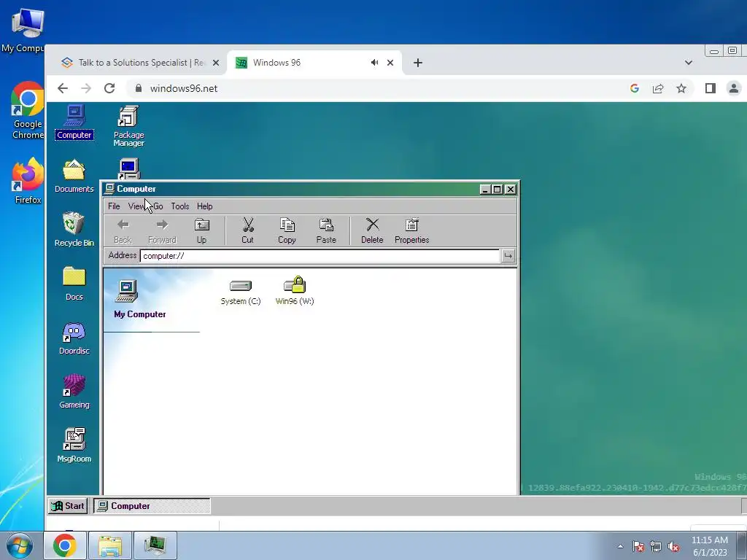Open the MsgRoom shortcut icon
Image resolution: width=747 pixels, height=560 pixels.
[x=74, y=446]
